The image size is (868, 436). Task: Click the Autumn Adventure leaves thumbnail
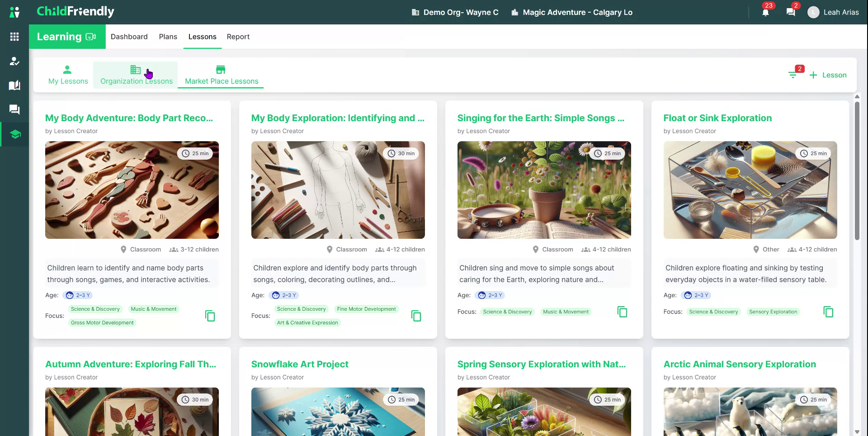click(132, 412)
